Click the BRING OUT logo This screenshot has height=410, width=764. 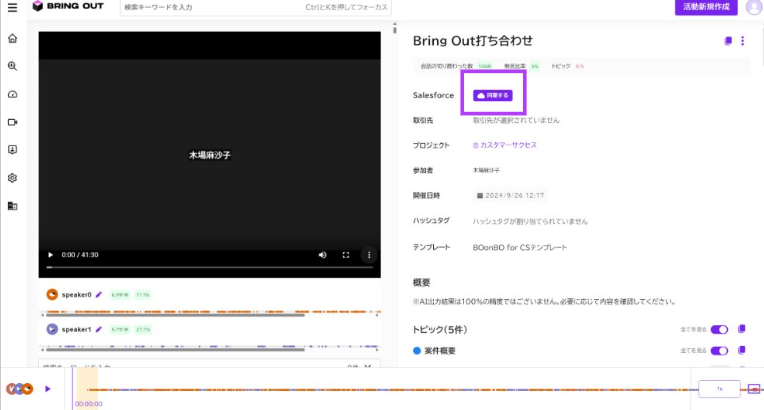point(68,6)
